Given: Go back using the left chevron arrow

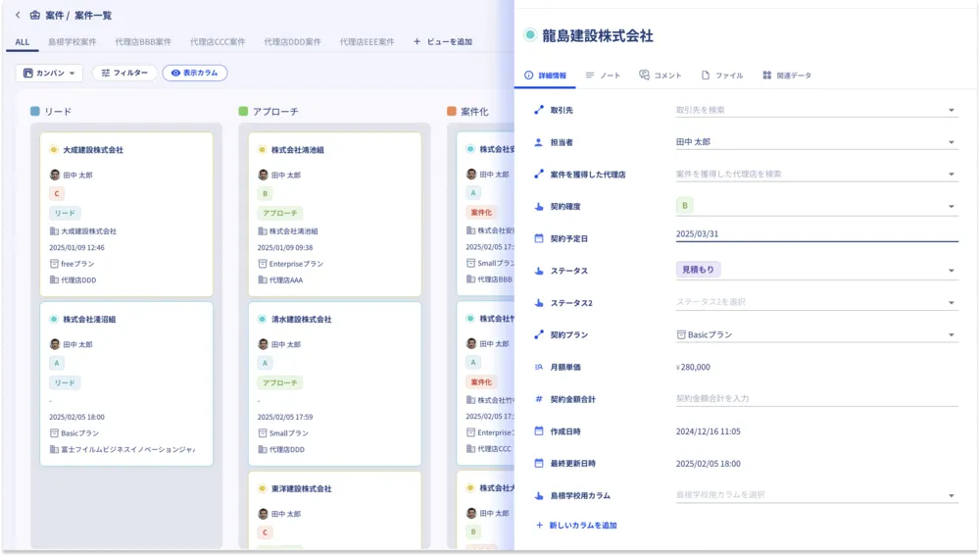Looking at the screenshot, I should tap(18, 15).
